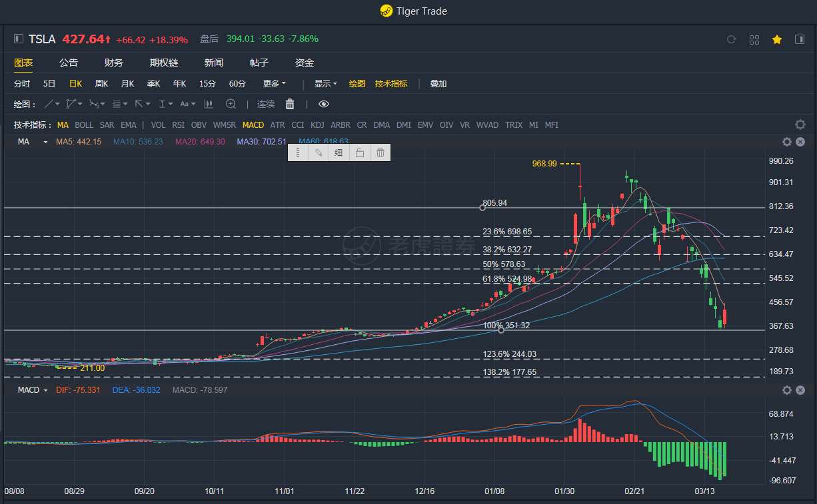817x504 pixels.
Task: Click the pencil edit icon in floating toolbar
Action: (319, 152)
